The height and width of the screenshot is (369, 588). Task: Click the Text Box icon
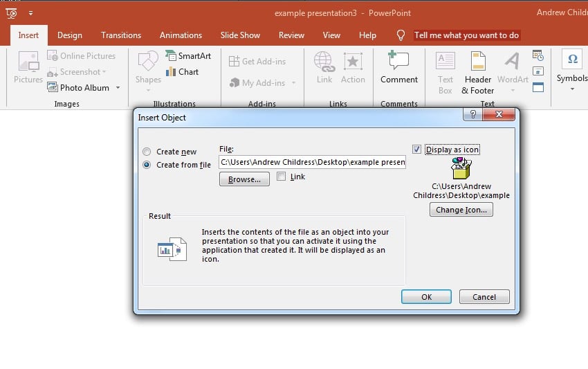point(445,62)
